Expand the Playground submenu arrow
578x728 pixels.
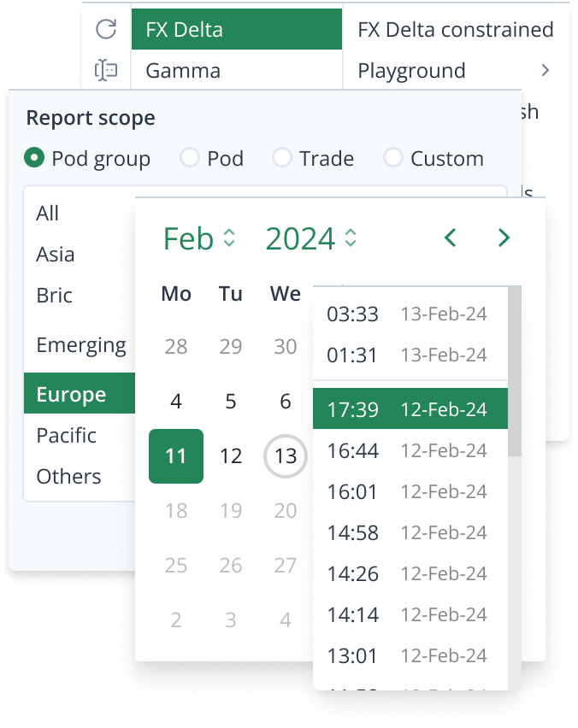click(x=546, y=70)
